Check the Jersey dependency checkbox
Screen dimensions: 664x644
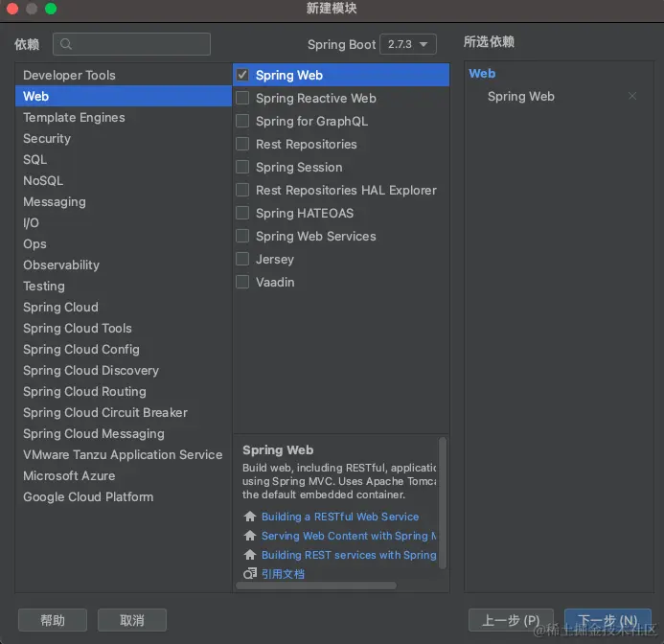point(242,259)
